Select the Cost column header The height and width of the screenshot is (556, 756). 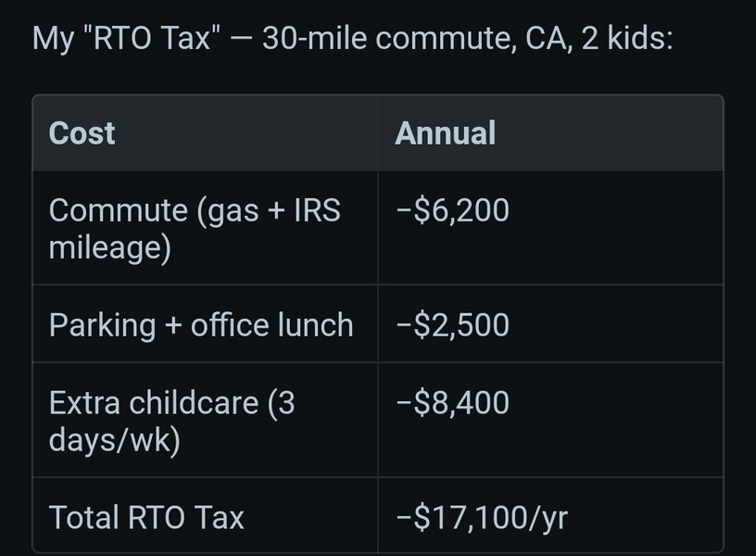tap(82, 133)
